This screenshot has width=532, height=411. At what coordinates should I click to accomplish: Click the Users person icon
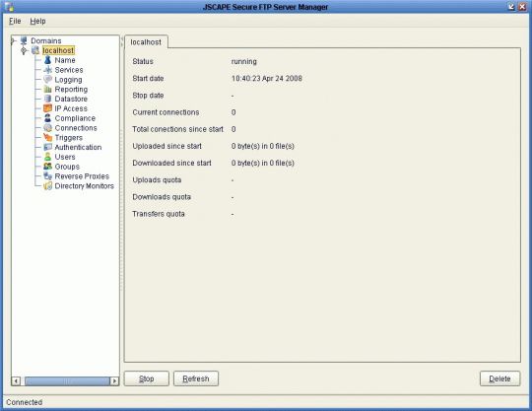48,157
